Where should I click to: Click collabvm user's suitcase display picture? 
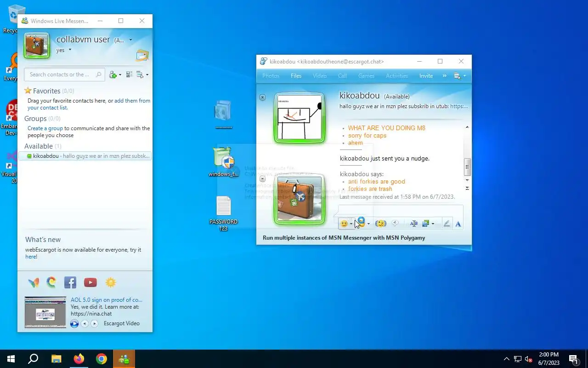click(37, 46)
